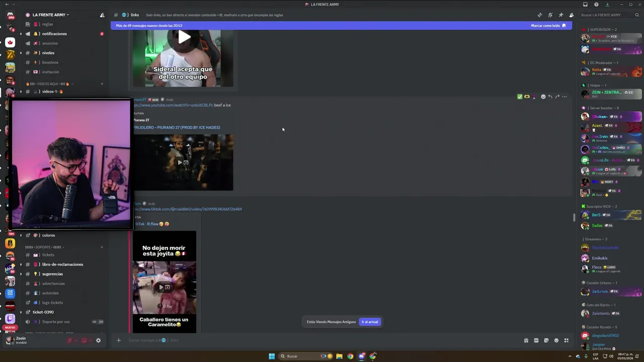Open the apps launcher icon
This screenshot has height=362, width=644.
567,340
